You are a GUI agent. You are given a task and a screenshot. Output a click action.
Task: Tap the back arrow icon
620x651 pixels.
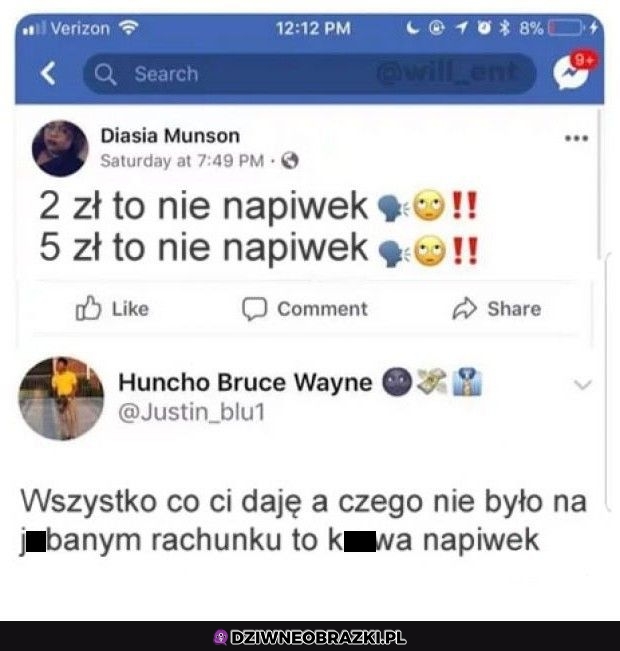(48, 73)
